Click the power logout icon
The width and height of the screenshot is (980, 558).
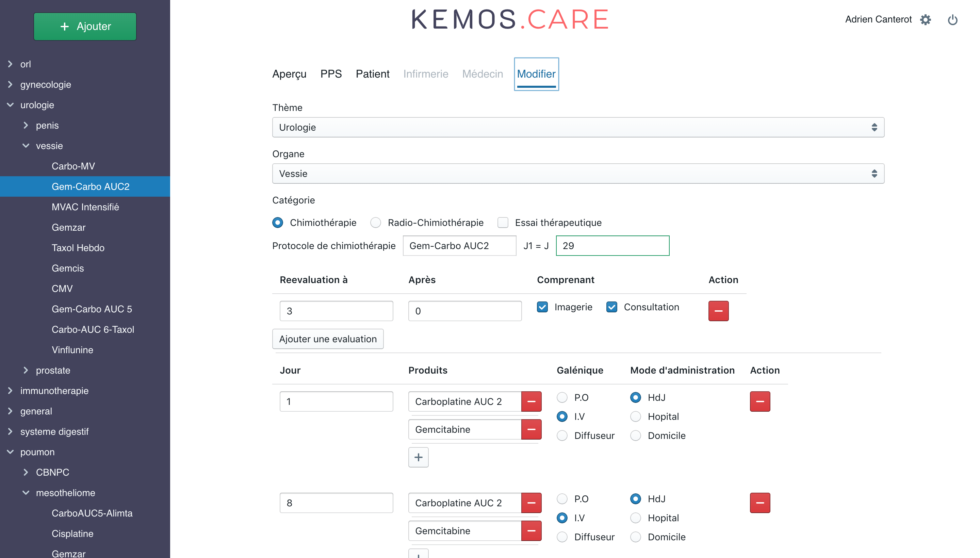click(952, 19)
